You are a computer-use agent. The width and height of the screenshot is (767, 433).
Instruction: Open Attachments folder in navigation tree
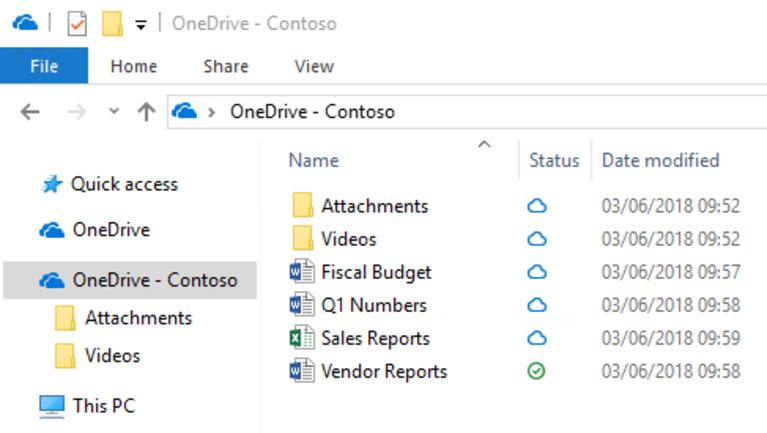138,318
